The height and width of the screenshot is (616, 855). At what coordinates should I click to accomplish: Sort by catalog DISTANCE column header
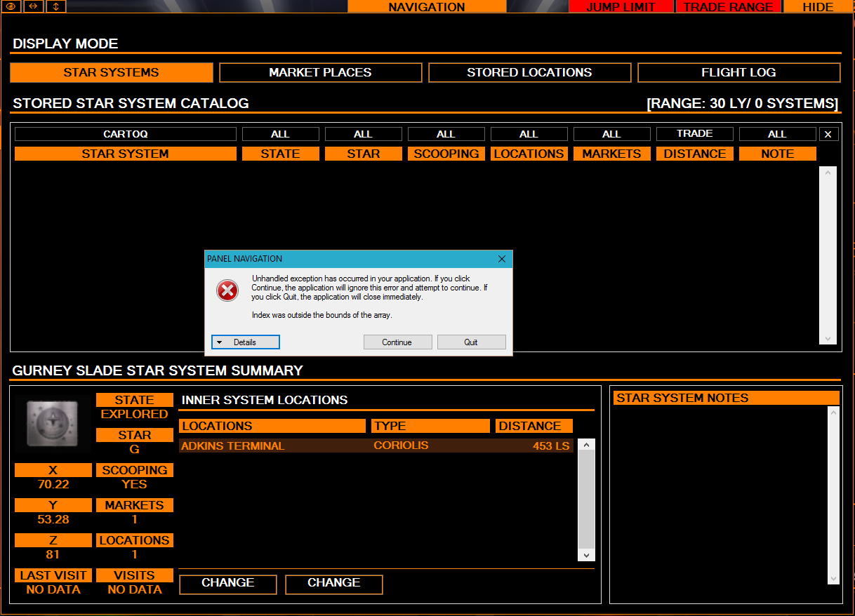(x=694, y=154)
